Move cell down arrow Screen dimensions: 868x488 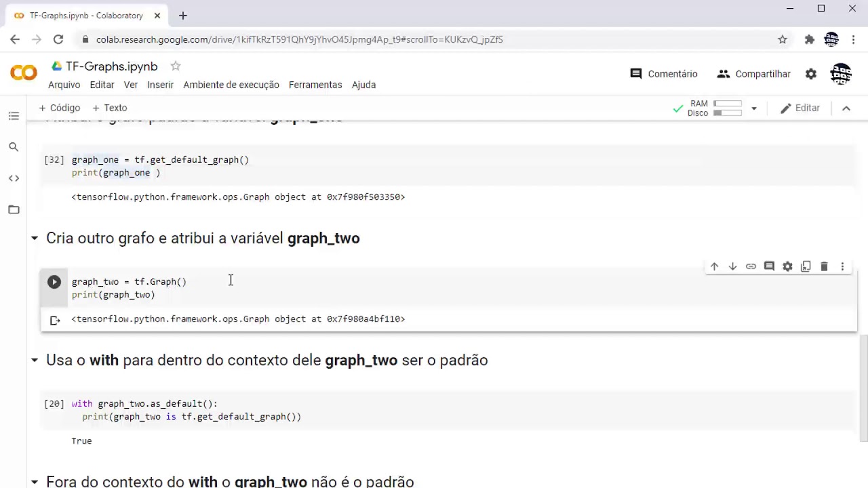[x=732, y=266]
